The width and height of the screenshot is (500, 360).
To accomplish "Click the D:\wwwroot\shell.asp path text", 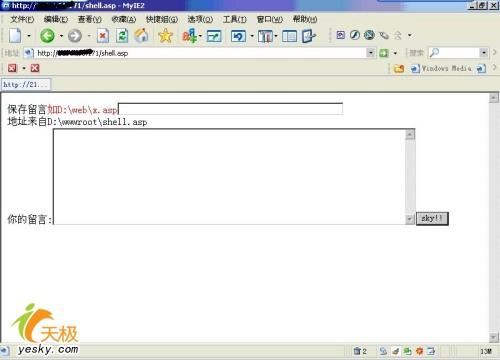I will pyautogui.click(x=97, y=122).
